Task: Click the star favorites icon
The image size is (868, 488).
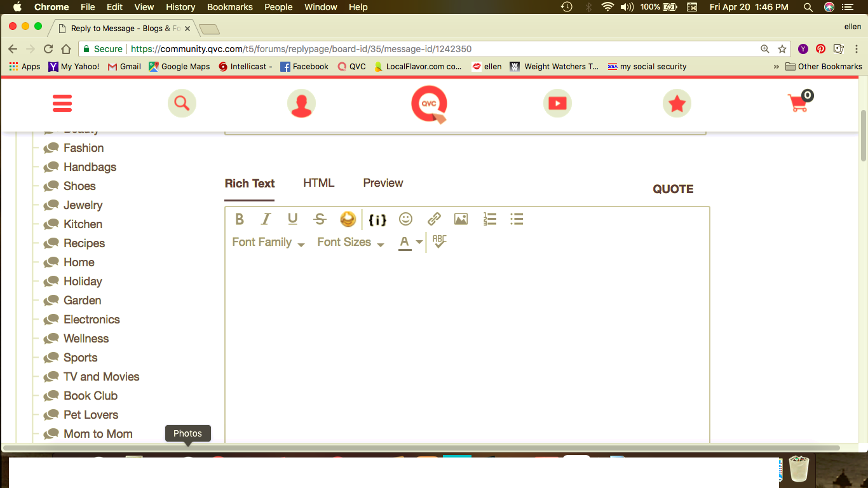Action: 677,103
